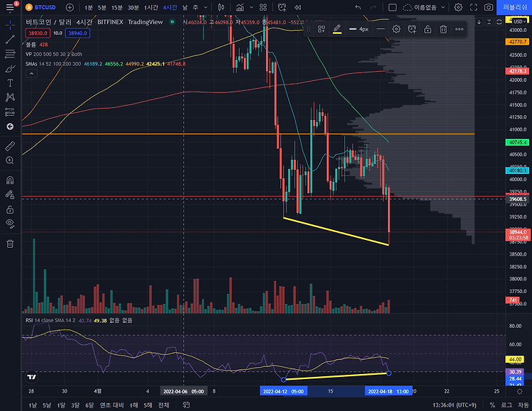Undo the last chart action
Viewport: 532px width, 411px height.
pos(358,7)
